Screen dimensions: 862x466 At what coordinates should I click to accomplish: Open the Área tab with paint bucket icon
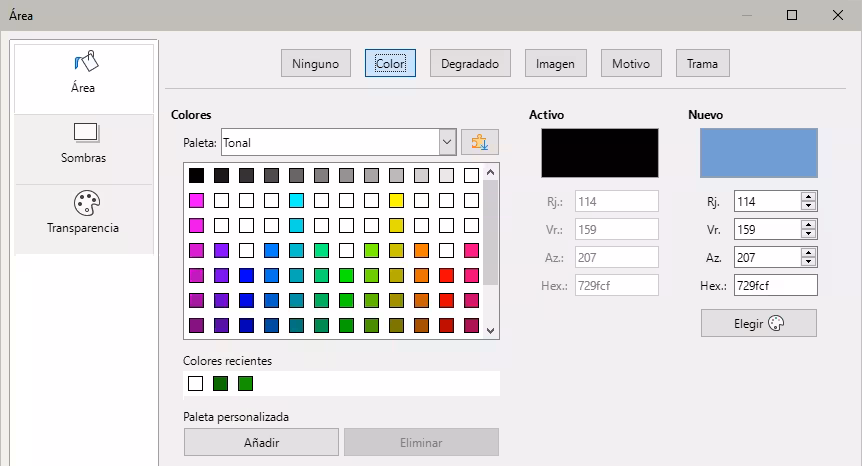84,78
